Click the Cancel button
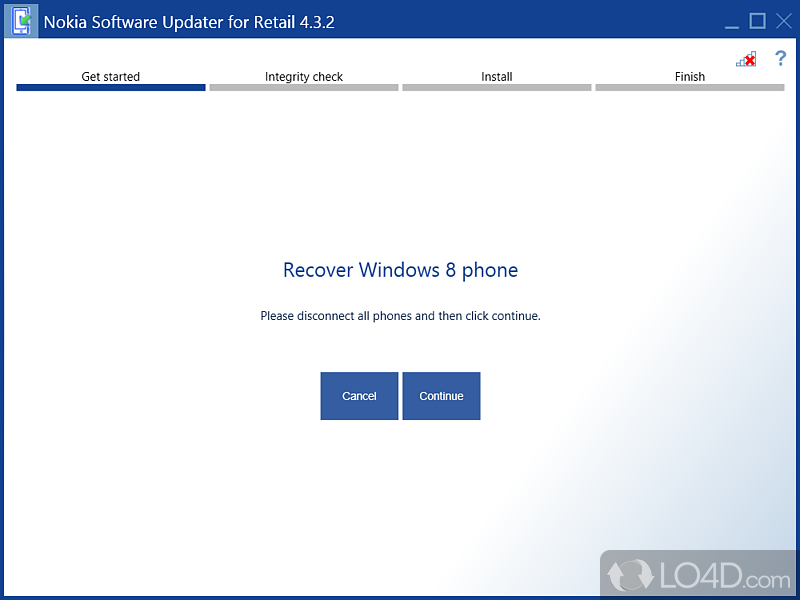The height and width of the screenshot is (600, 800). click(359, 396)
